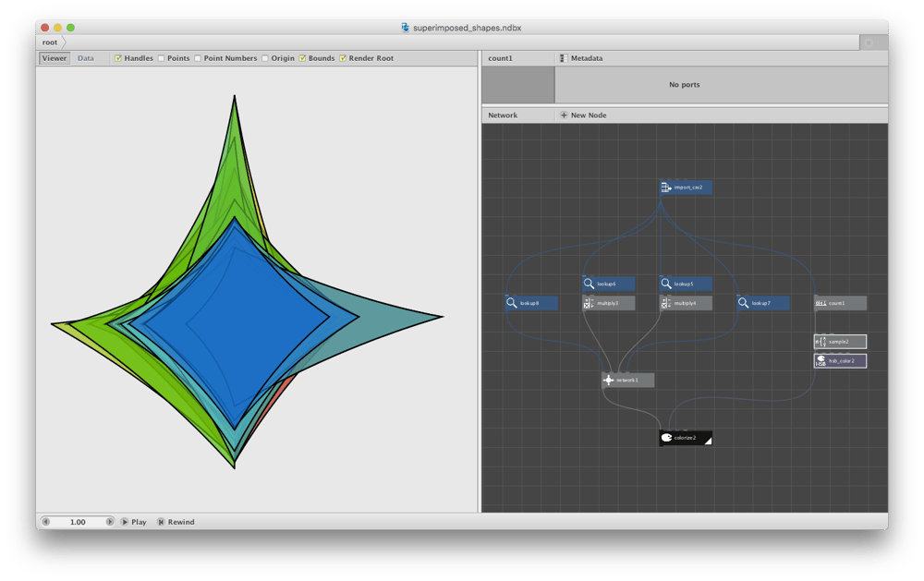Click the network1 node icon

[608, 380]
